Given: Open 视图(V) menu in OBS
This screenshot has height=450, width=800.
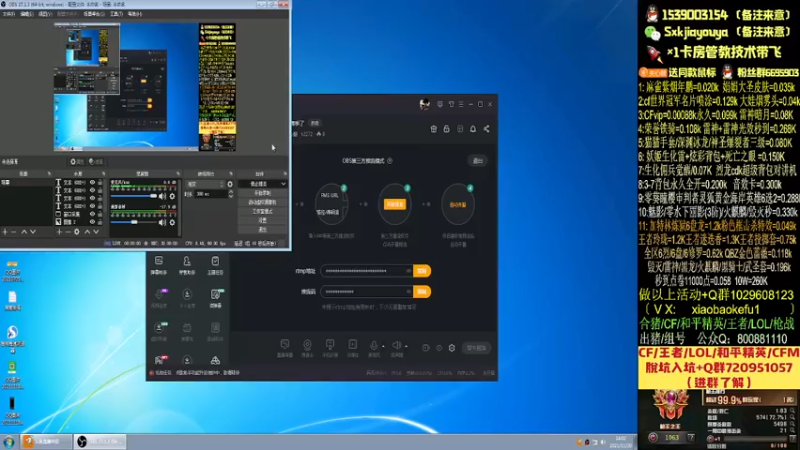Looking at the screenshot, I should [x=45, y=14].
